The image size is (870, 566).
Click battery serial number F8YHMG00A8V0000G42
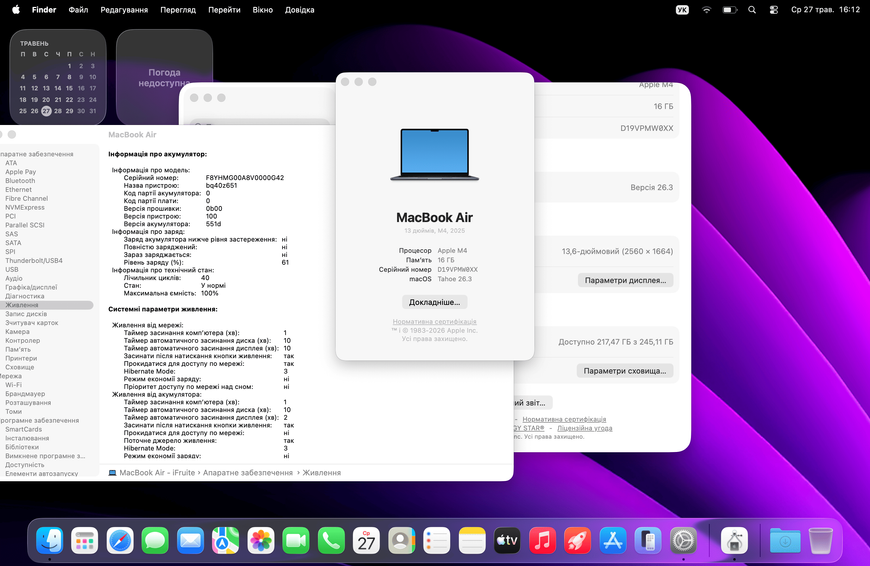245,178
